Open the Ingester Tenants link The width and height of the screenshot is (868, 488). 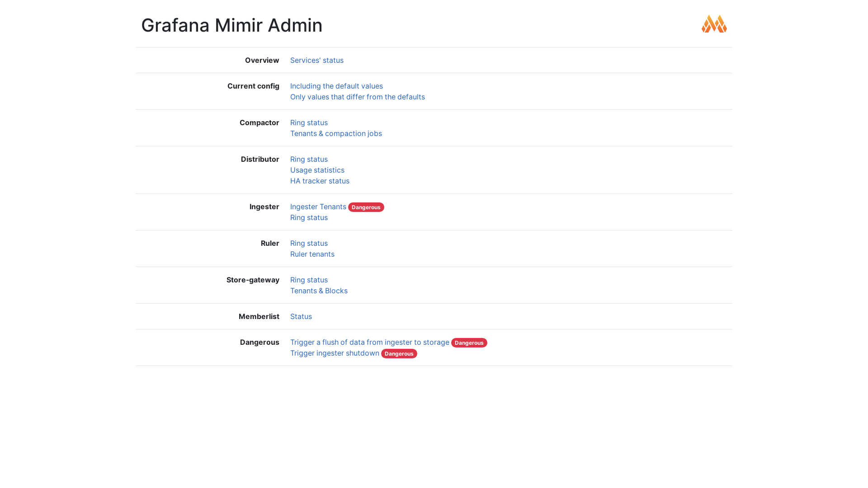point(318,206)
